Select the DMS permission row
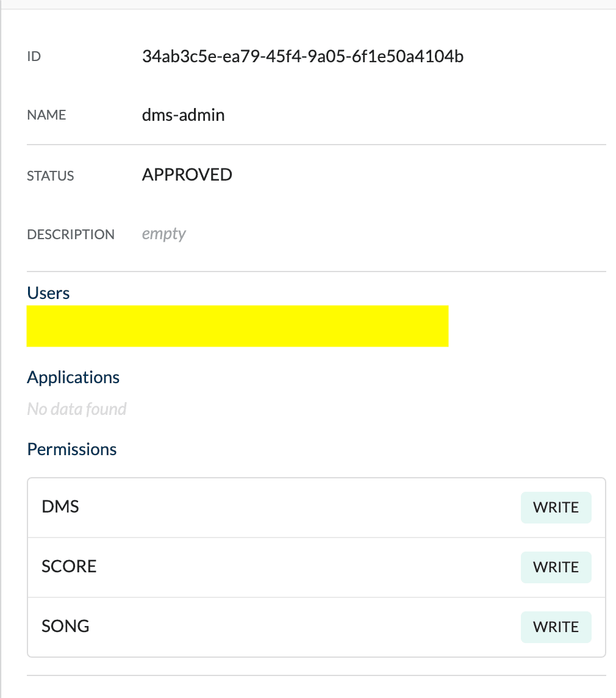Image resolution: width=616 pixels, height=698 pixels. [x=317, y=508]
